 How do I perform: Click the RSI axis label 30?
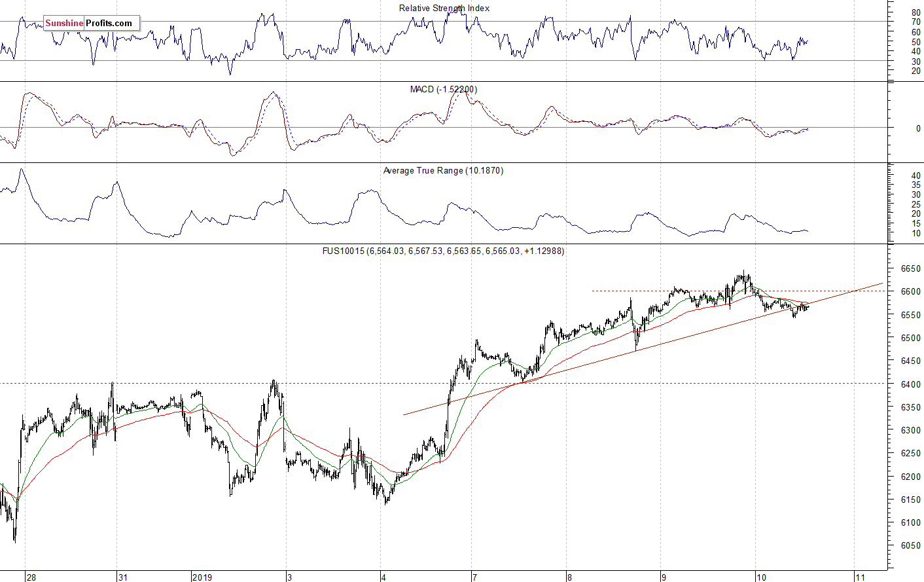click(915, 62)
